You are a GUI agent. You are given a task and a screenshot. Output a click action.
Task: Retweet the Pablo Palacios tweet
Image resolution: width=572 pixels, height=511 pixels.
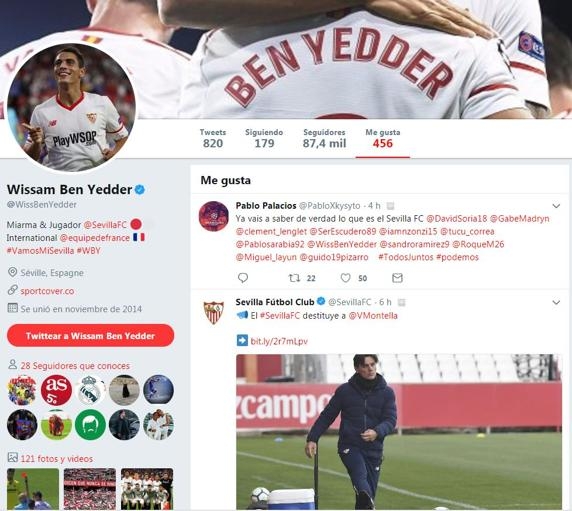coord(294,278)
